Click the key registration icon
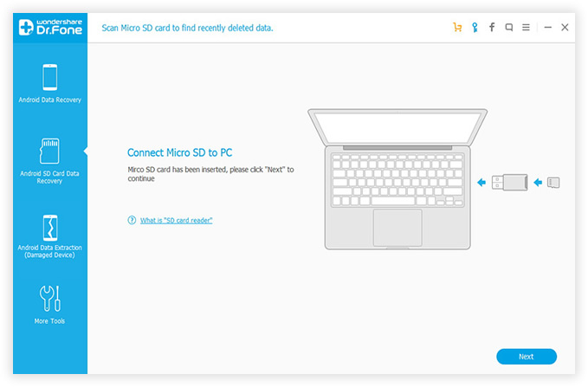The height and width of the screenshot is (387, 588). (x=475, y=28)
